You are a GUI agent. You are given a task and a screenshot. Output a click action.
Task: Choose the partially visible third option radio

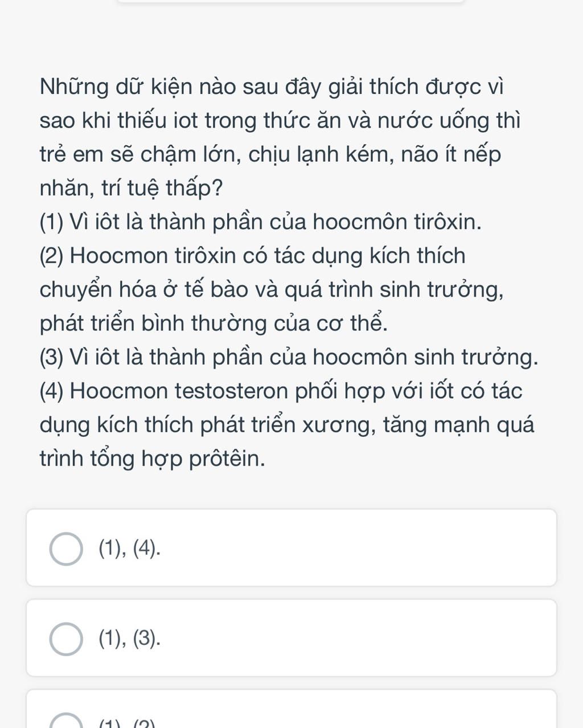click(66, 721)
